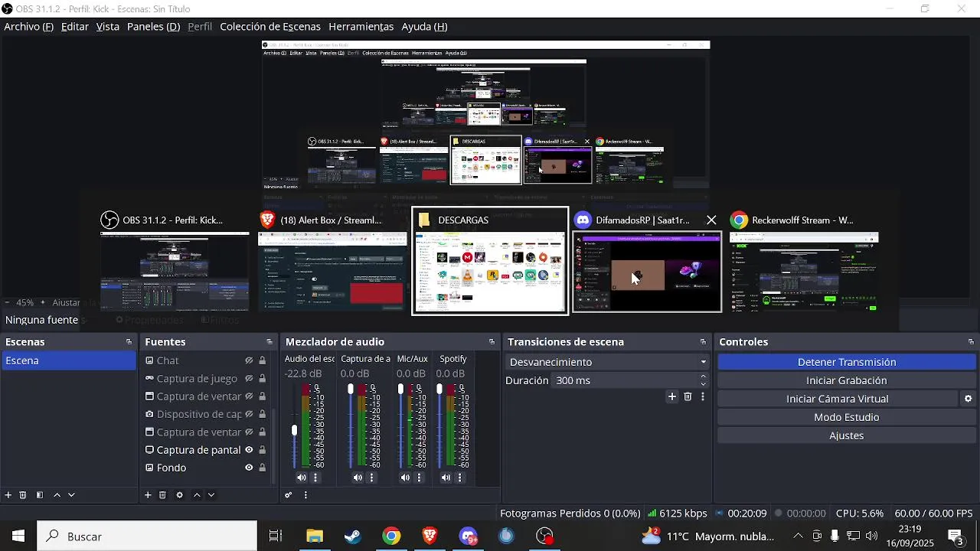Mute the Mic/Aux channel speaker icon
This screenshot has height=551, width=980.
pos(405,478)
